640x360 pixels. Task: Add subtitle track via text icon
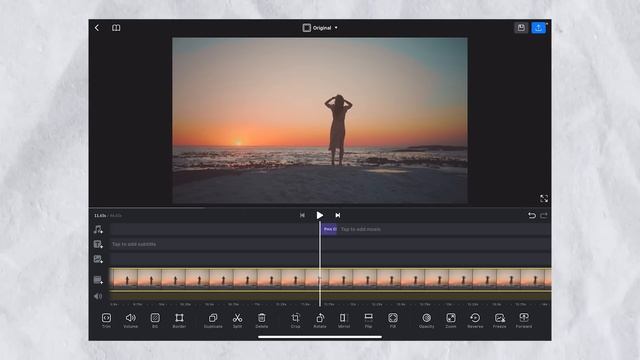98,244
